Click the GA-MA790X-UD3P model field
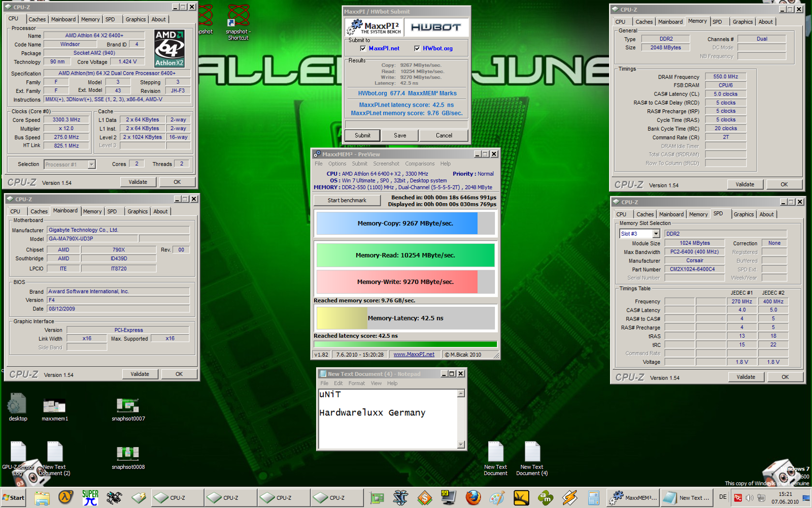The height and width of the screenshot is (508, 812). [92, 239]
